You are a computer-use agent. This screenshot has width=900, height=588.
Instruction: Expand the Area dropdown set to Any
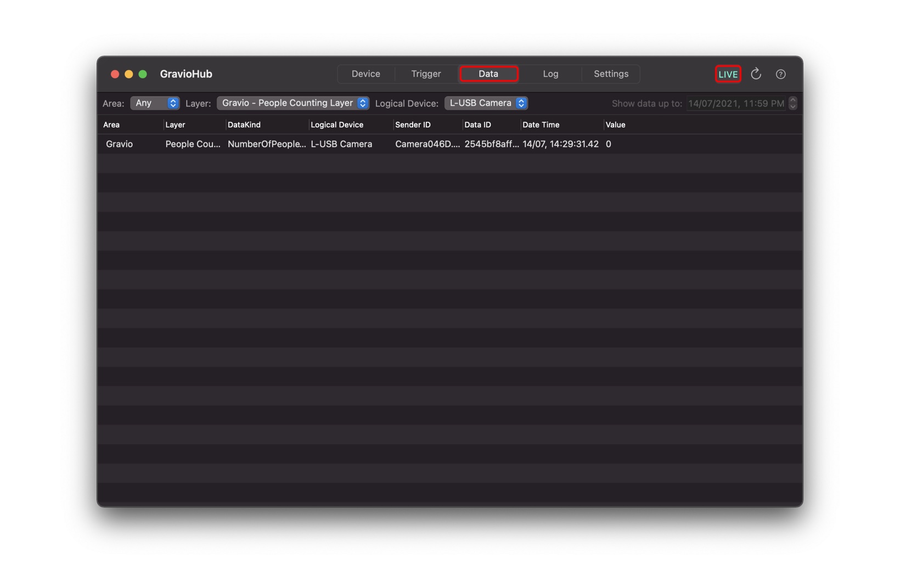(155, 103)
